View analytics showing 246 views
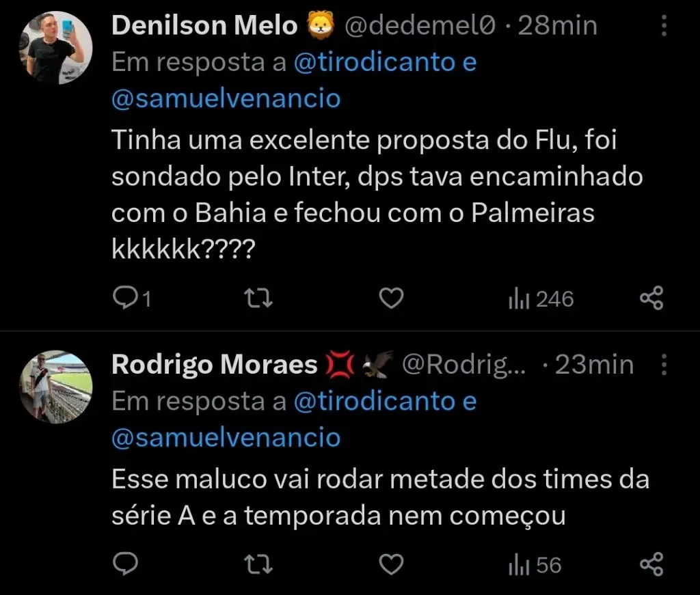 (x=541, y=299)
